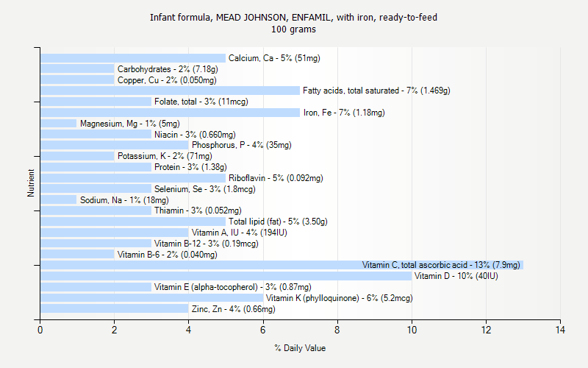Select the Zinc, Zn - 4% (0.66mg) label
588x368 pixels.
tap(233, 309)
